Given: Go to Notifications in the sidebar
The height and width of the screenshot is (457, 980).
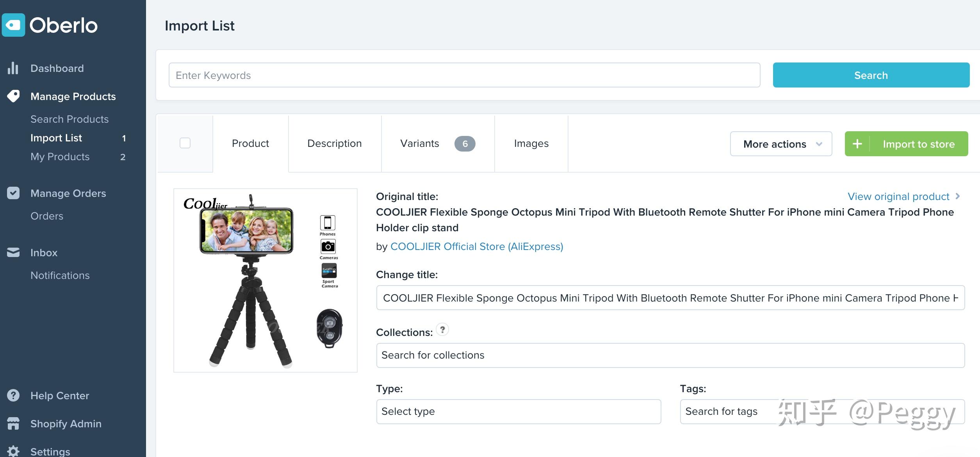Looking at the screenshot, I should pyautogui.click(x=60, y=275).
